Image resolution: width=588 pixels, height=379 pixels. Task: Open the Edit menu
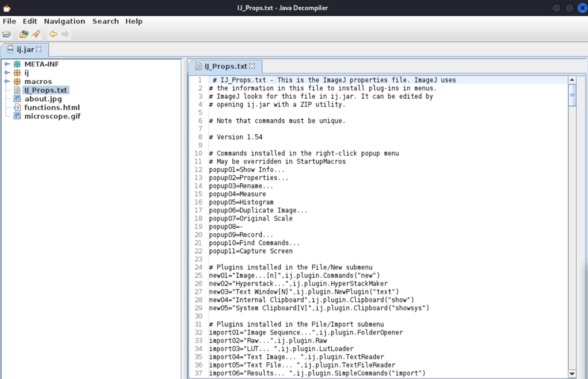click(30, 21)
